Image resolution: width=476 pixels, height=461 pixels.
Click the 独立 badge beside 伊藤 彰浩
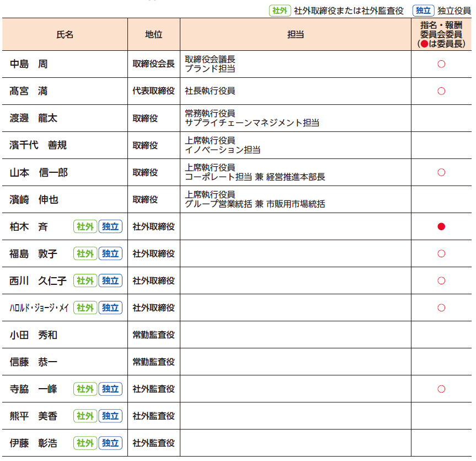coord(110,443)
